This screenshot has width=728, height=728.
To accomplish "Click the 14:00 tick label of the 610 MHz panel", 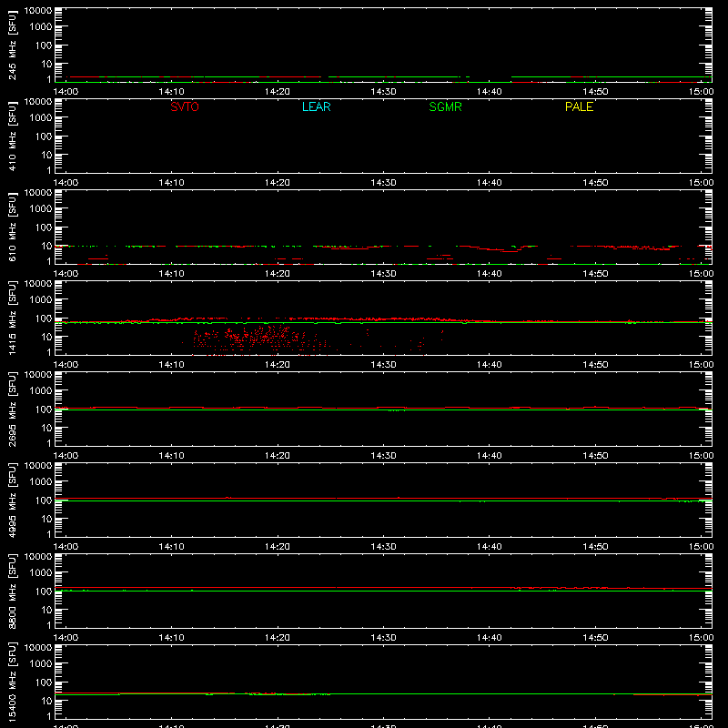I will tap(66, 274).
